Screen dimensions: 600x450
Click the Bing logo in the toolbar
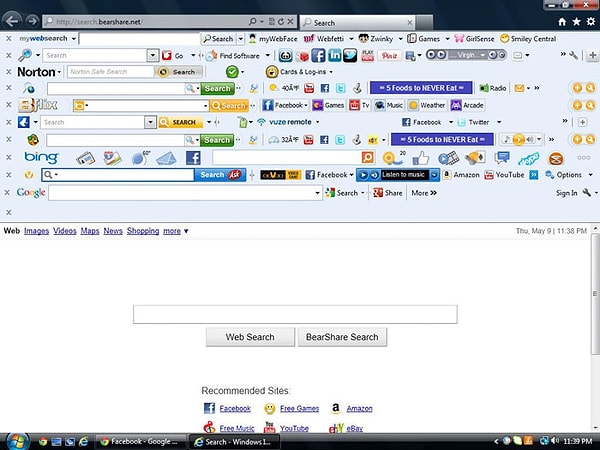(41, 157)
